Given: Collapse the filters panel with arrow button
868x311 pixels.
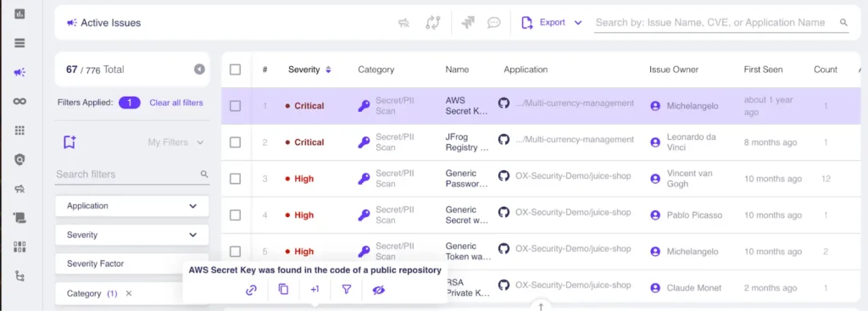Looking at the screenshot, I should (199, 69).
